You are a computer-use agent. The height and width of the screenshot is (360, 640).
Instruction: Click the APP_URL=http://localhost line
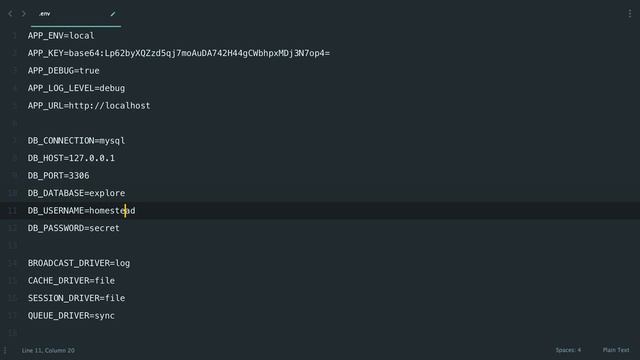[89, 106]
